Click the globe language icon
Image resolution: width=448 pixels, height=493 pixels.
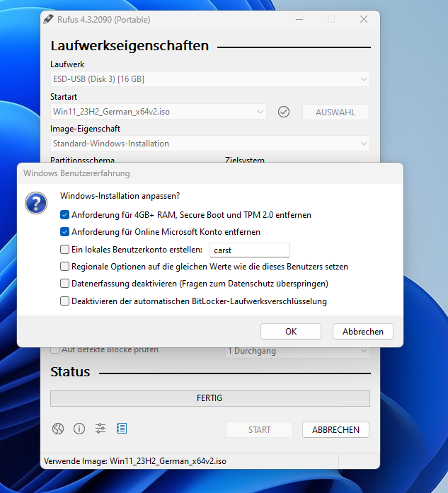[x=59, y=428]
